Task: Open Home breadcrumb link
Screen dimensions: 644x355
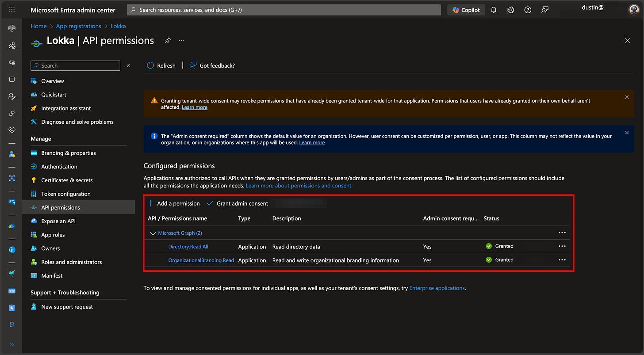Action: (x=38, y=26)
